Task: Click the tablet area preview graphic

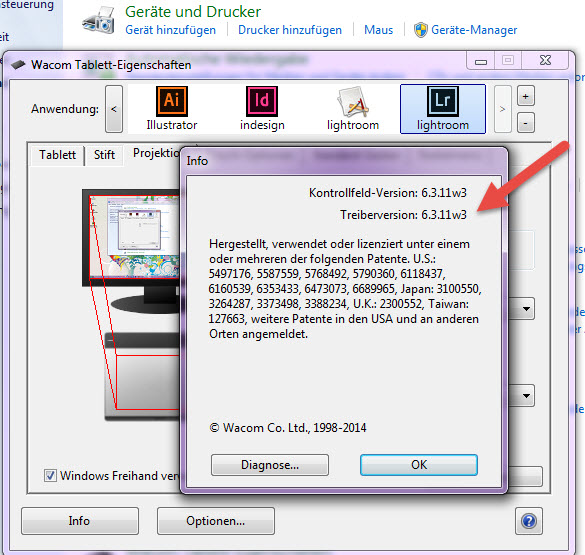Action: click(143, 377)
